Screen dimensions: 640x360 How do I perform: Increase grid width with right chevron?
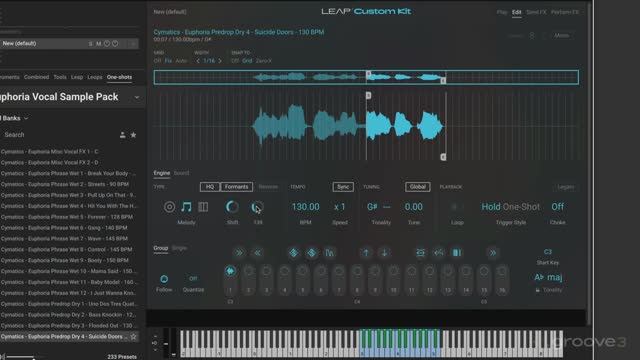point(220,61)
